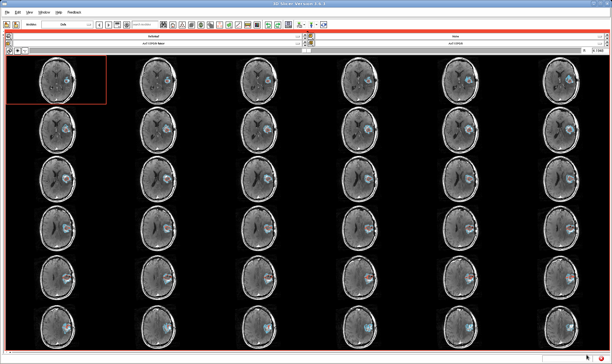Go to the Home module icon
This screenshot has height=364, width=612.
(173, 25)
